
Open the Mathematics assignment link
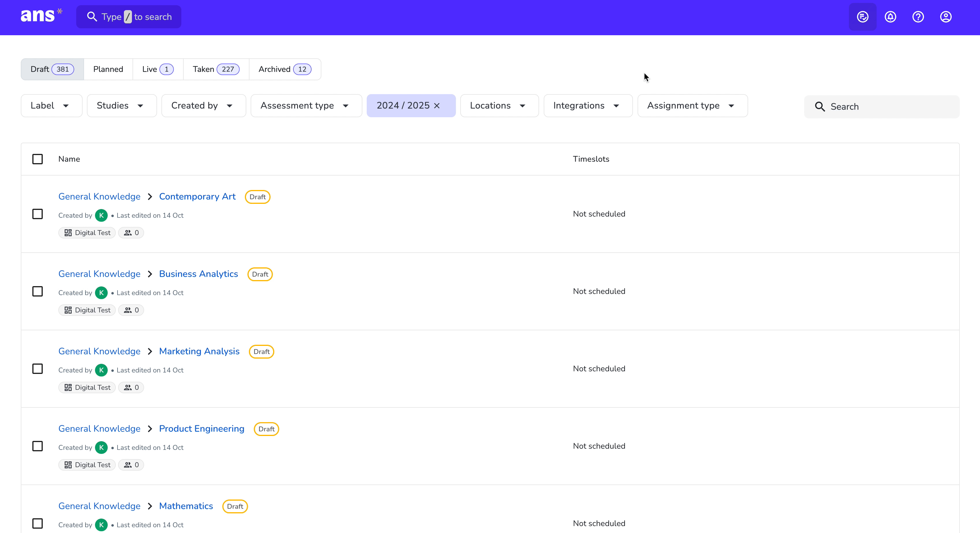point(186,506)
